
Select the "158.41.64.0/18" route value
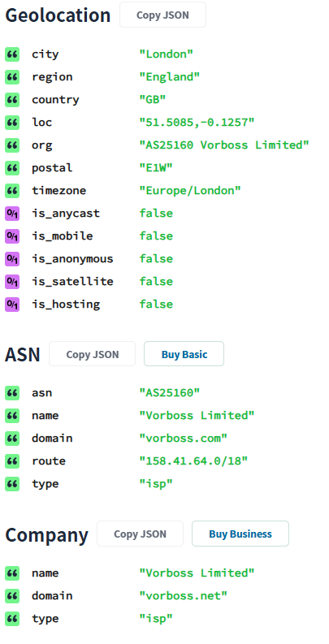193,461
